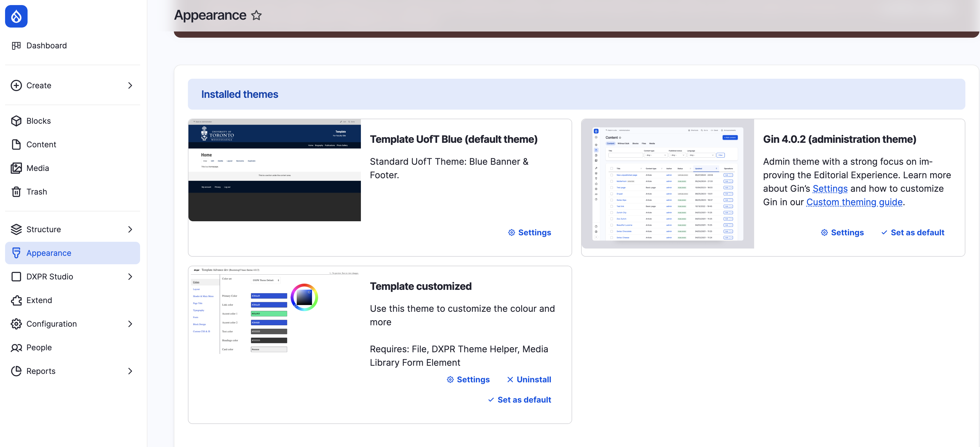Open the Dashboard via its grid icon
Screen dimensions: 980x447
click(x=16, y=46)
